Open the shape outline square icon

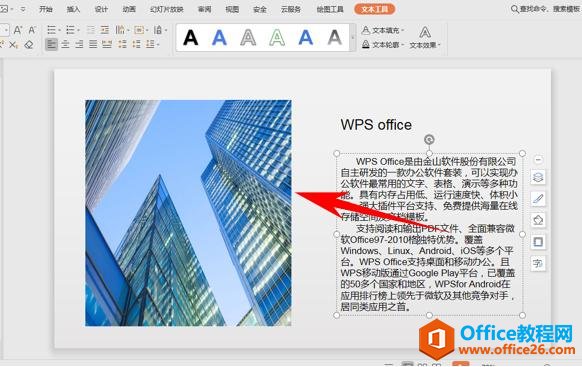(538, 242)
